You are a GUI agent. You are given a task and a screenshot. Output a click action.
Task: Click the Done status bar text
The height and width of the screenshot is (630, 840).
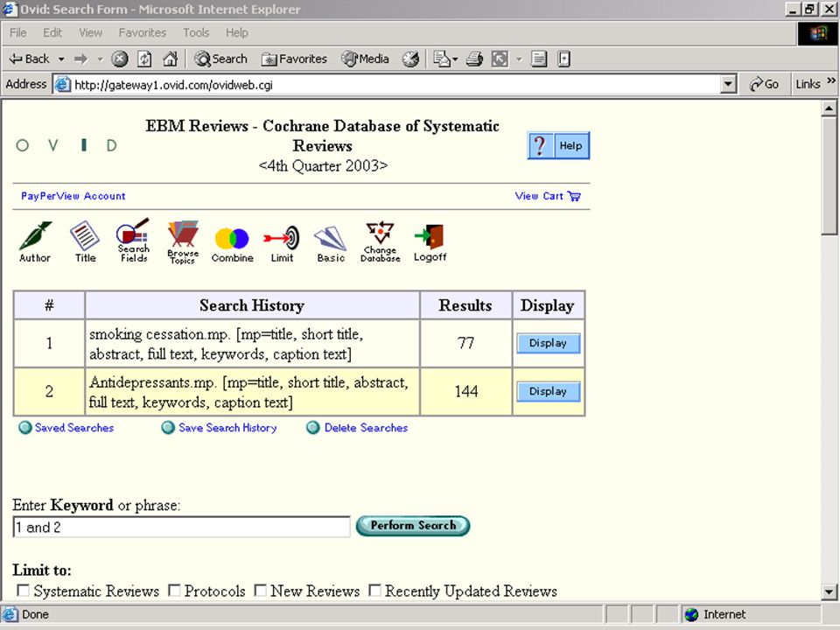[35, 614]
